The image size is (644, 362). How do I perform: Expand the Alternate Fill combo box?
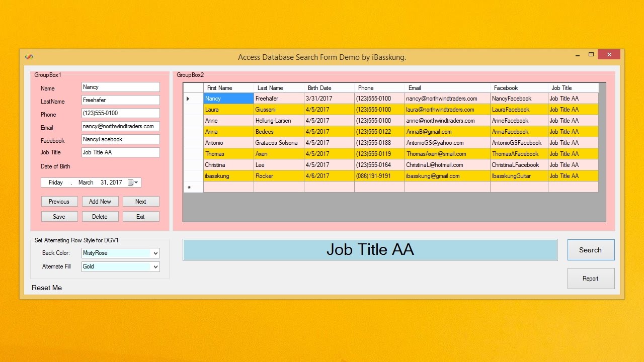(155, 266)
